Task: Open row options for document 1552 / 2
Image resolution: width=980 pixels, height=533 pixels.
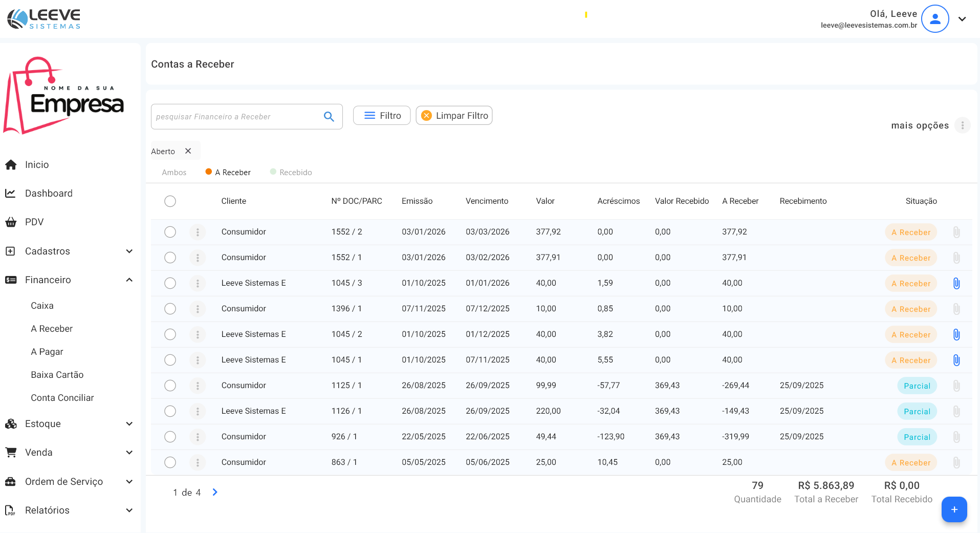Action: (x=198, y=232)
